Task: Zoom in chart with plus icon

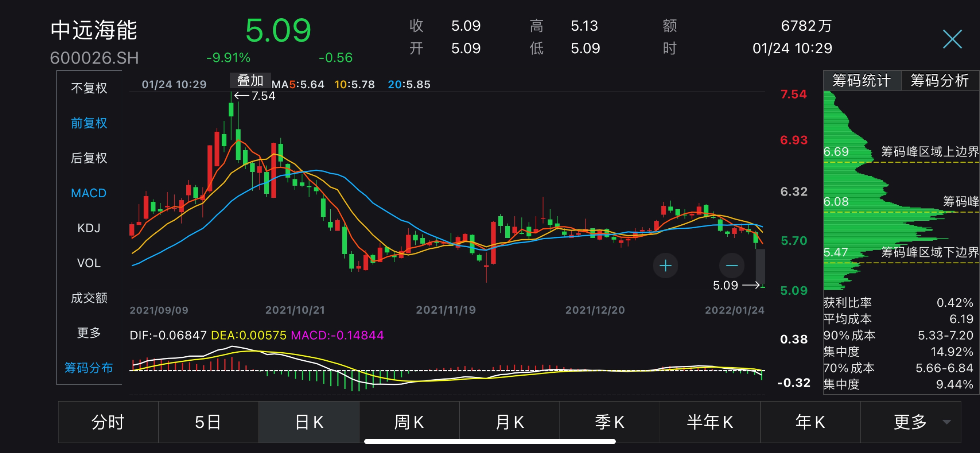Action: point(665,265)
